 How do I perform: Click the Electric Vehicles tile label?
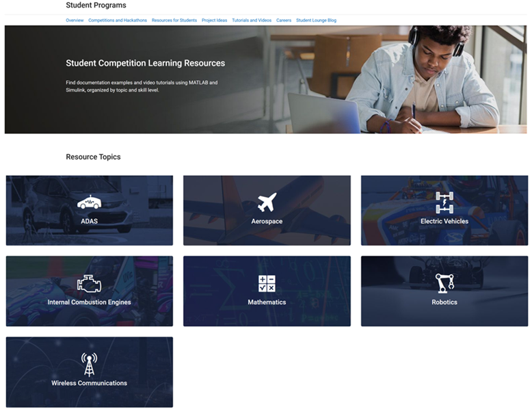click(x=444, y=222)
